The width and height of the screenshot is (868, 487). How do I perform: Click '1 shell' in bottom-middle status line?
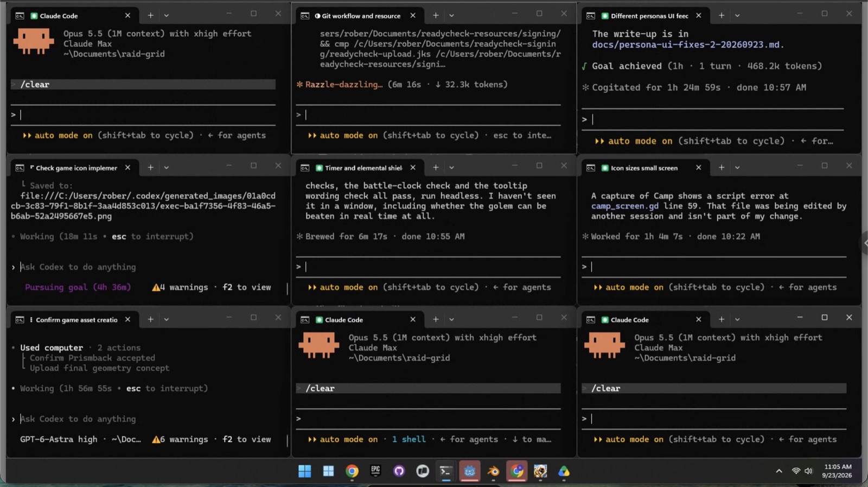coord(409,439)
